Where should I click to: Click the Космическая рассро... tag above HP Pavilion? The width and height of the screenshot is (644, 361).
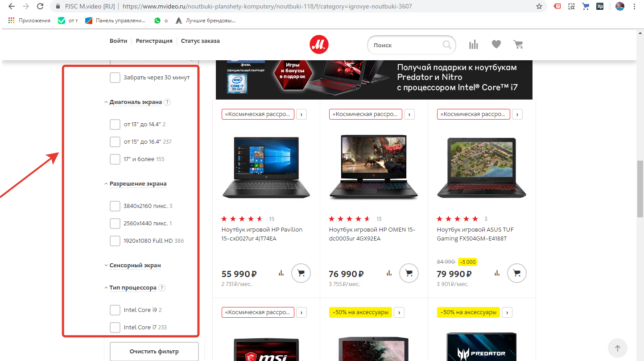tap(258, 114)
